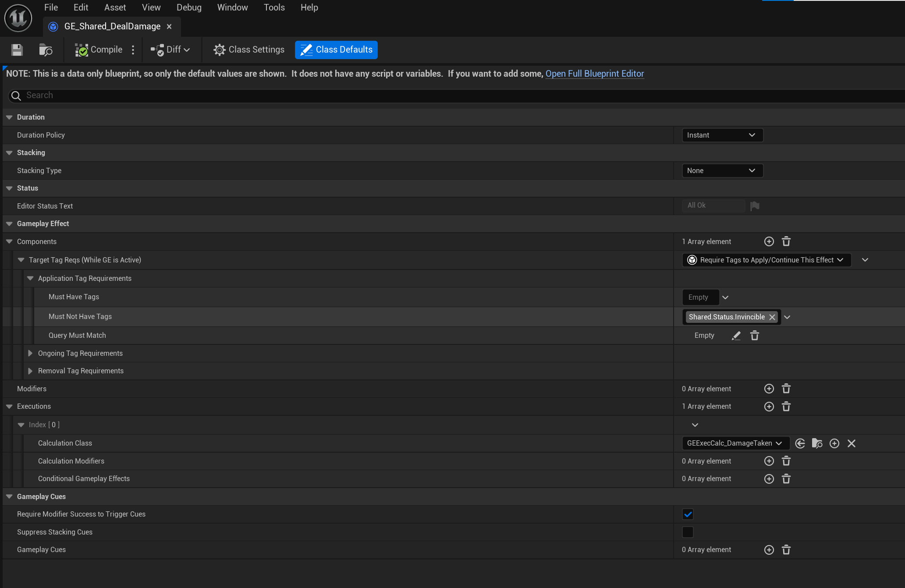Open the Duration Policy dropdown
This screenshot has width=905, height=588.
coord(722,135)
